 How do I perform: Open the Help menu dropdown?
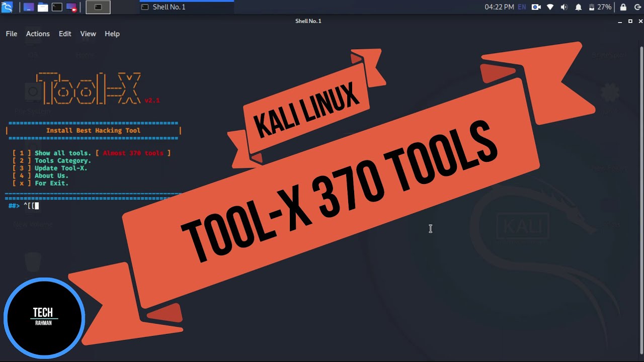112,34
